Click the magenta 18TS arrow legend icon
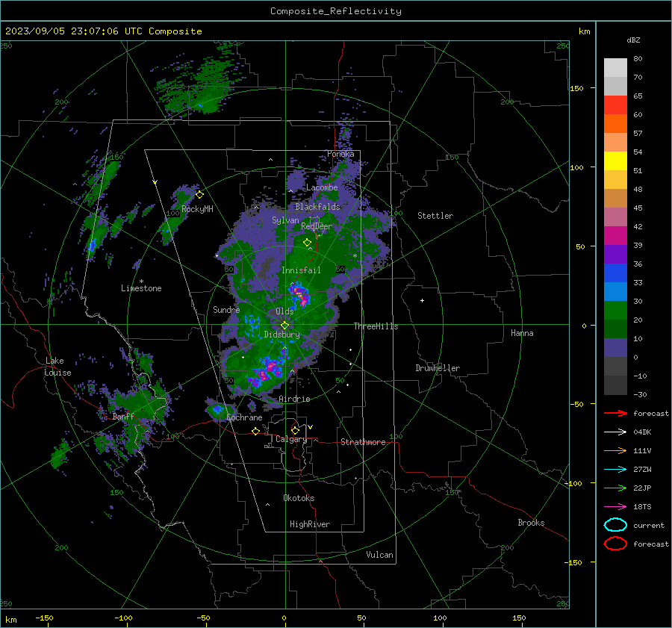Image resolution: width=672 pixels, height=628 pixels. [x=615, y=507]
